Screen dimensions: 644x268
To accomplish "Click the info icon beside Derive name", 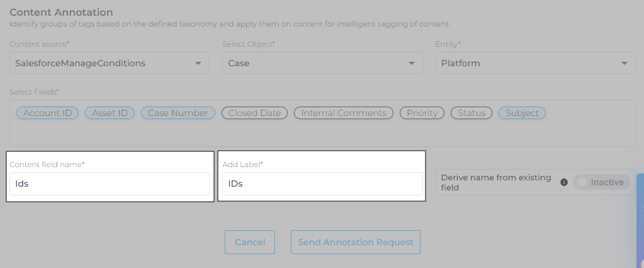I will click(x=564, y=182).
